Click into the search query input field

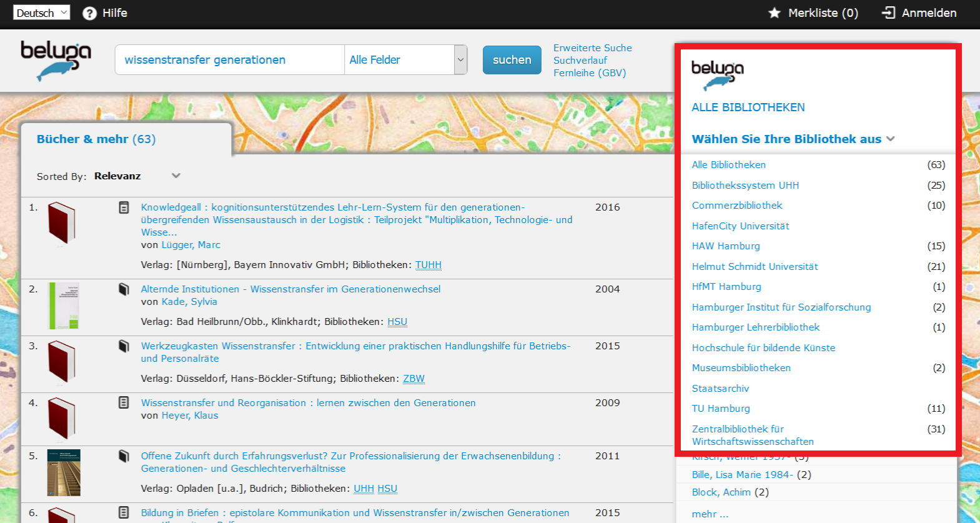pyautogui.click(x=229, y=60)
